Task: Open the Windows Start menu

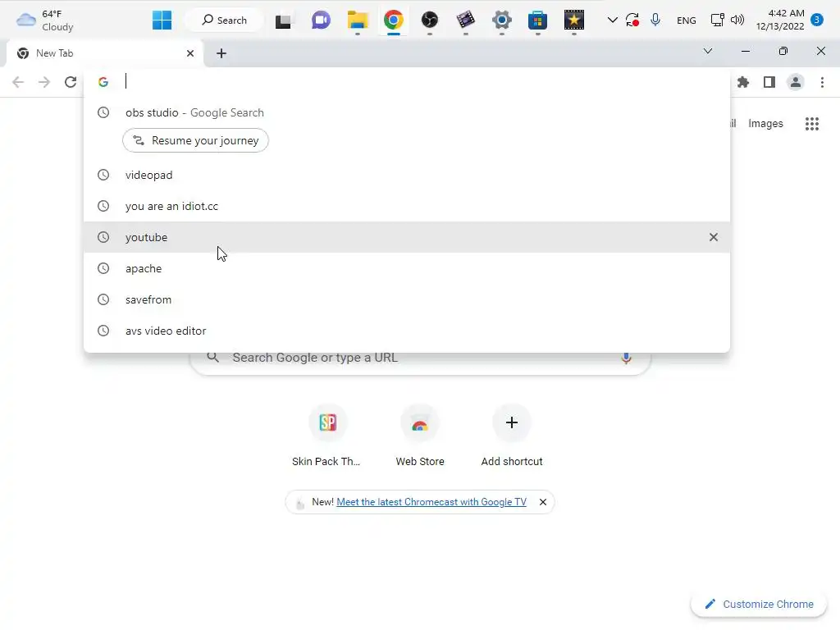Action: [162, 21]
